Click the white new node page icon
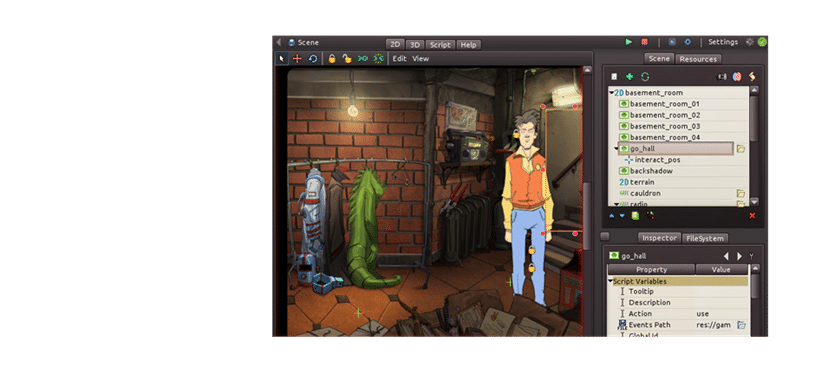The height and width of the screenshot is (381, 815). [614, 76]
